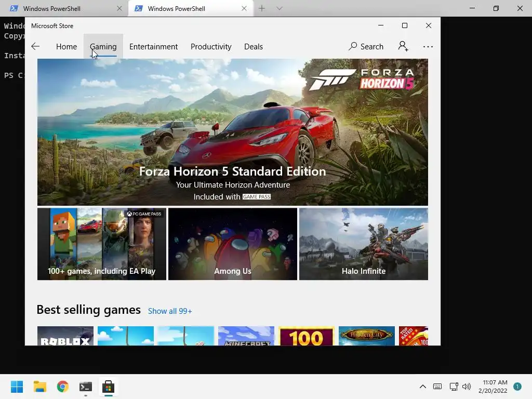Open the Minecraft game thumbnail
Viewport: 532px width, 399px height.
(x=246, y=336)
